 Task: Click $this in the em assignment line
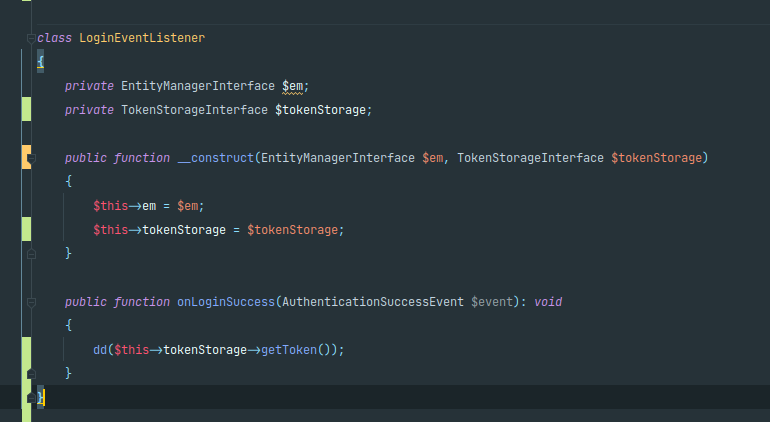tap(110, 206)
